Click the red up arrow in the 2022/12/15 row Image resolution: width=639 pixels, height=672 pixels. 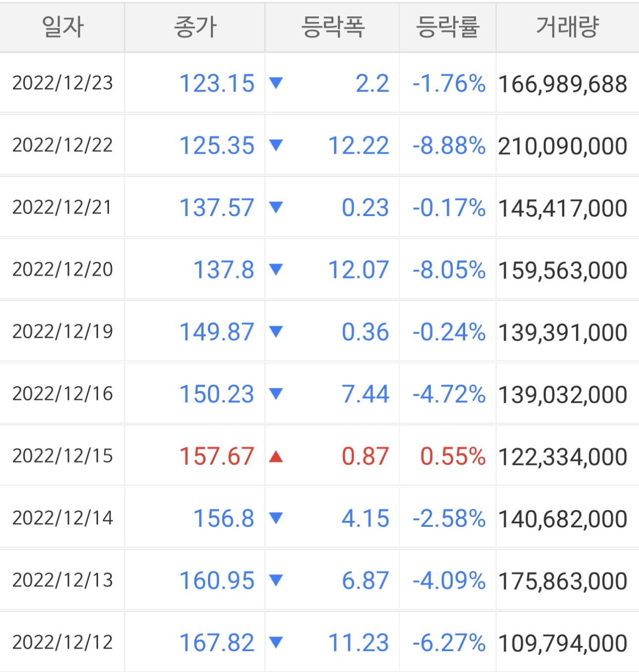click(x=276, y=456)
